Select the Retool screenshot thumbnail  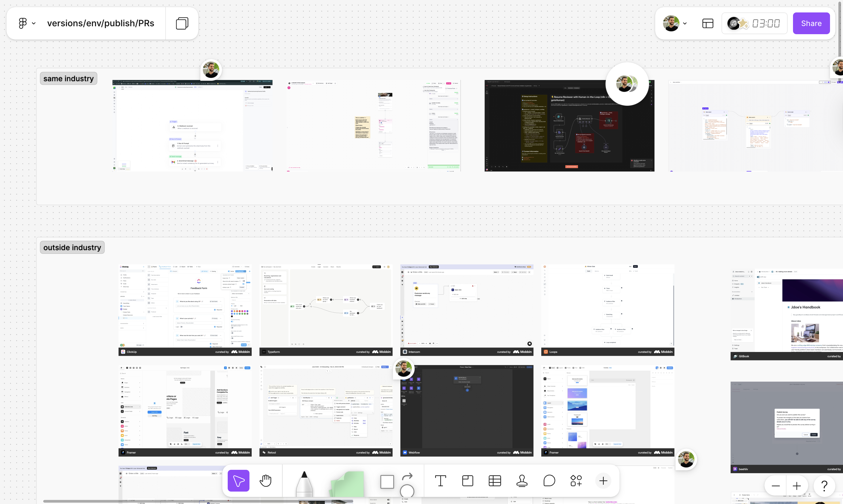[x=326, y=410]
